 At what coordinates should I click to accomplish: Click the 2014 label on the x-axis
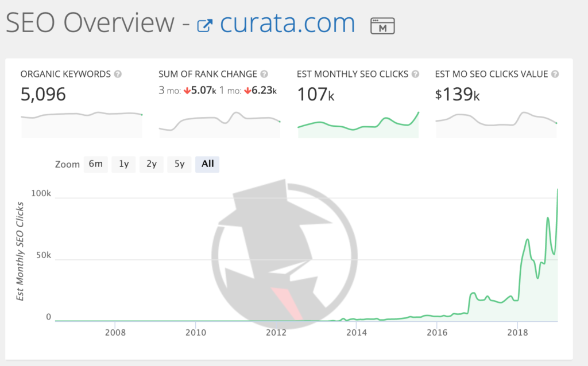point(357,333)
